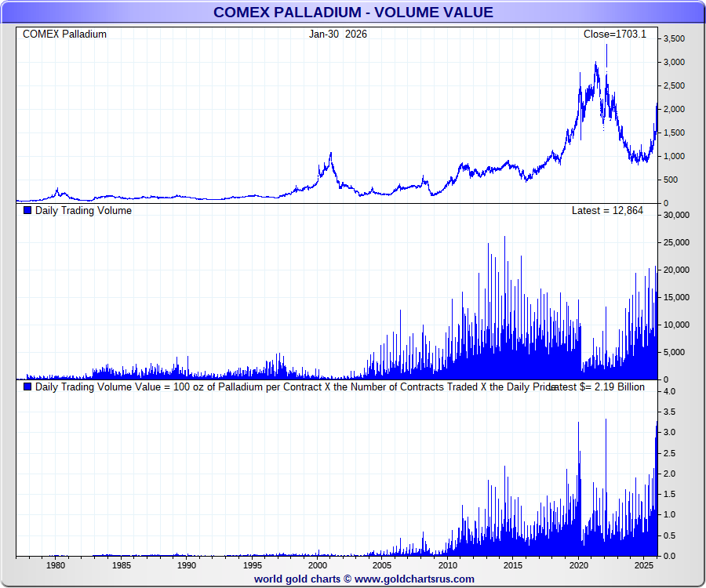Click the 5,000 volume axis label

(x=674, y=352)
